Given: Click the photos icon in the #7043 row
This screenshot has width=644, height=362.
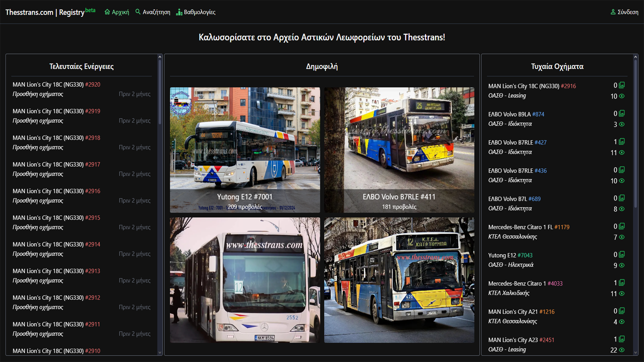Looking at the screenshot, I should (x=622, y=254).
